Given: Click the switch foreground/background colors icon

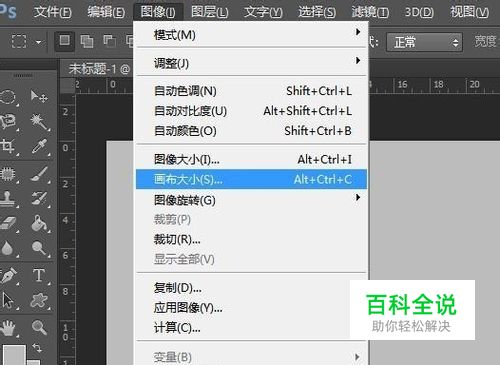Looking at the screenshot, I should 37,349.
